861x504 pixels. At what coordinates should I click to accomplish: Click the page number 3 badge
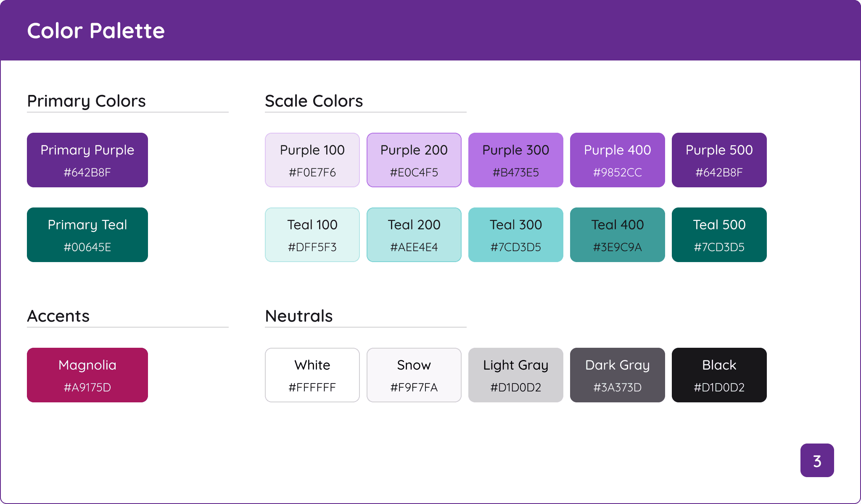tap(817, 460)
